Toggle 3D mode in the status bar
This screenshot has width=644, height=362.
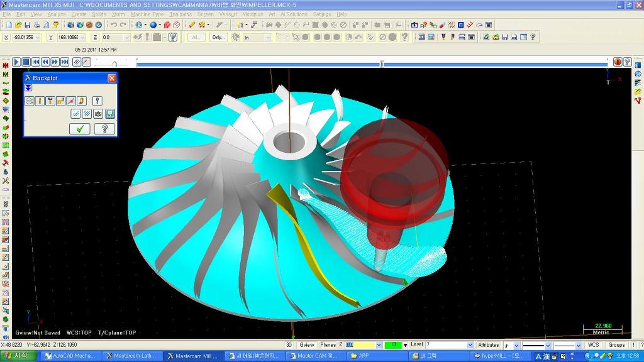pos(289,345)
